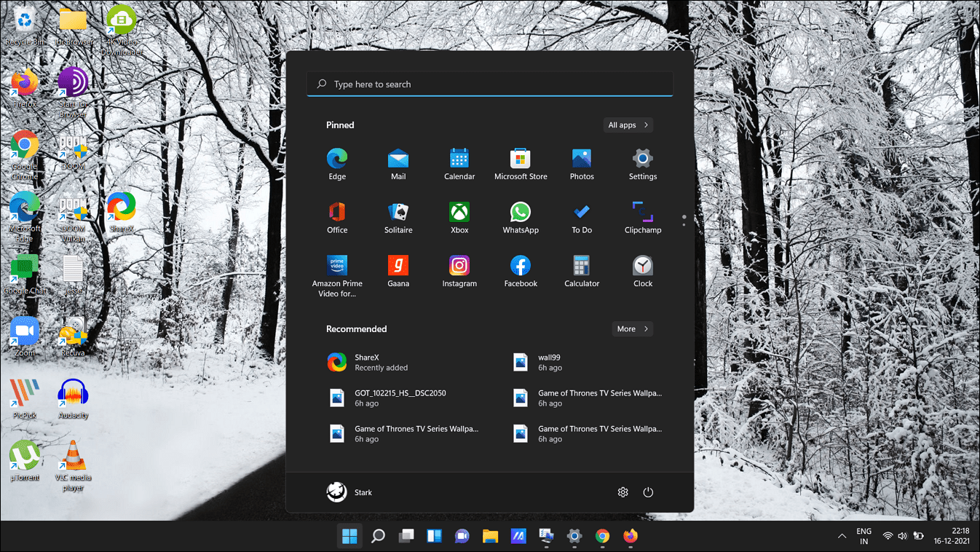Click the ENG IN language indicator
Viewport: 980px width, 552px height.
[864, 536]
